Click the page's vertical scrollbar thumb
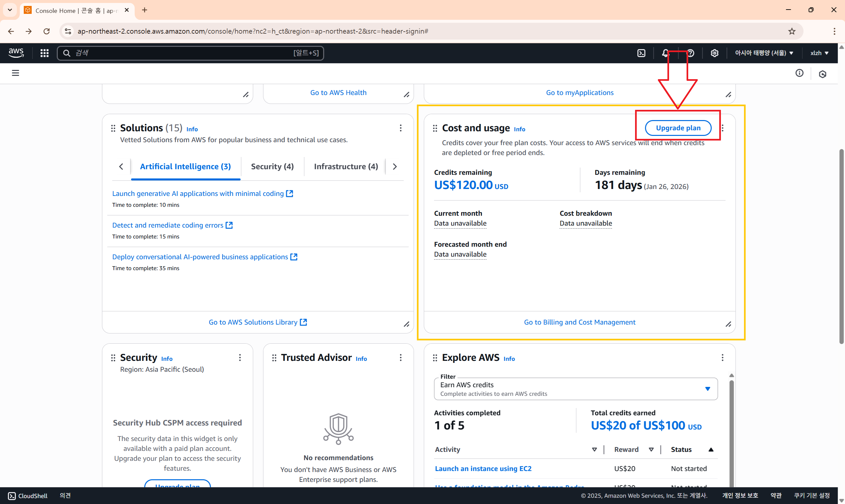 point(841,246)
